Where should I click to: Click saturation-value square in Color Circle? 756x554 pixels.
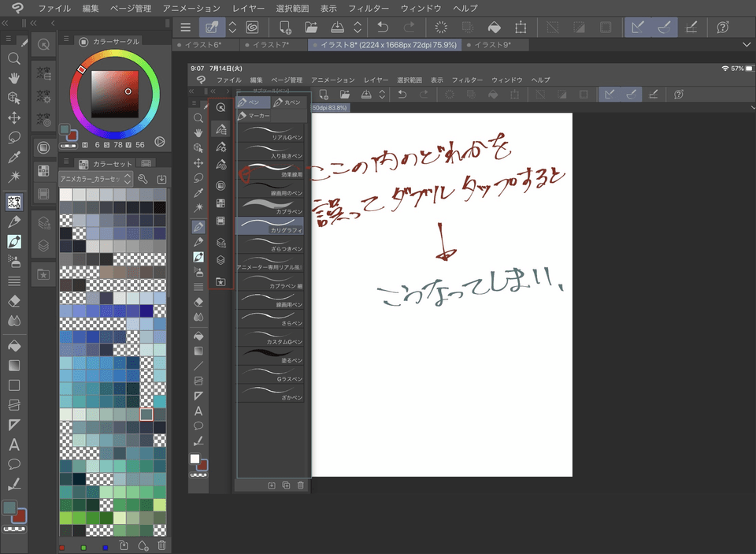coord(115,94)
